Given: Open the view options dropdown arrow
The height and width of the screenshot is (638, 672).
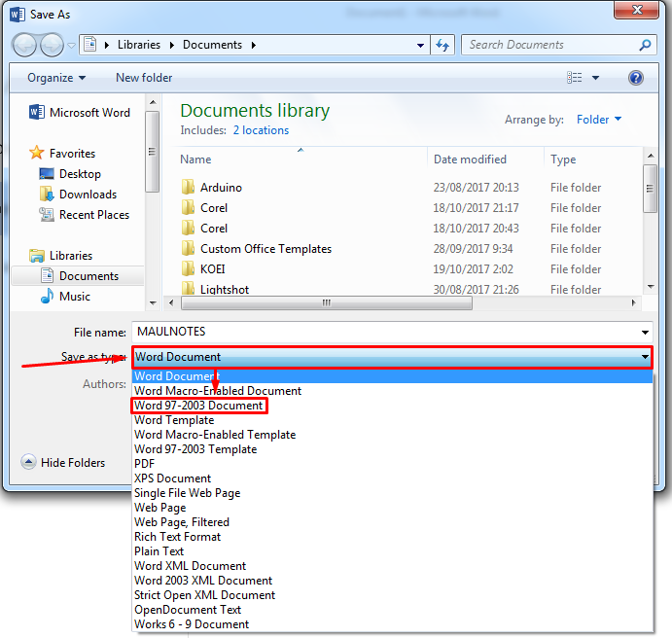Looking at the screenshot, I should click(595, 78).
